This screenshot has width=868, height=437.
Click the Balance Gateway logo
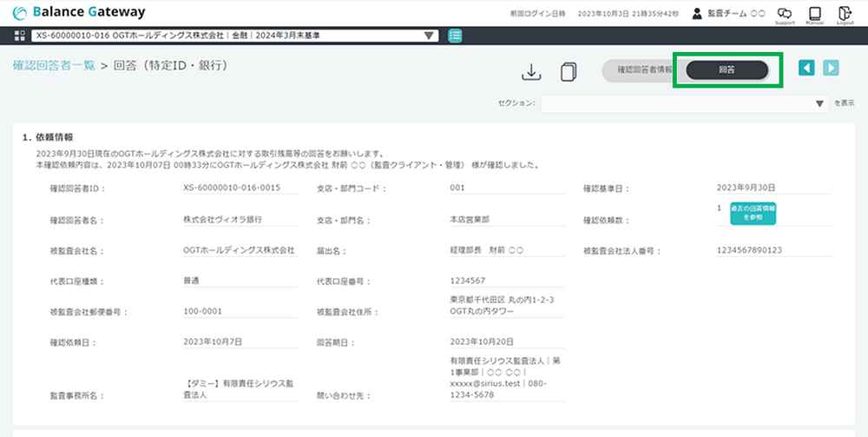pos(79,13)
